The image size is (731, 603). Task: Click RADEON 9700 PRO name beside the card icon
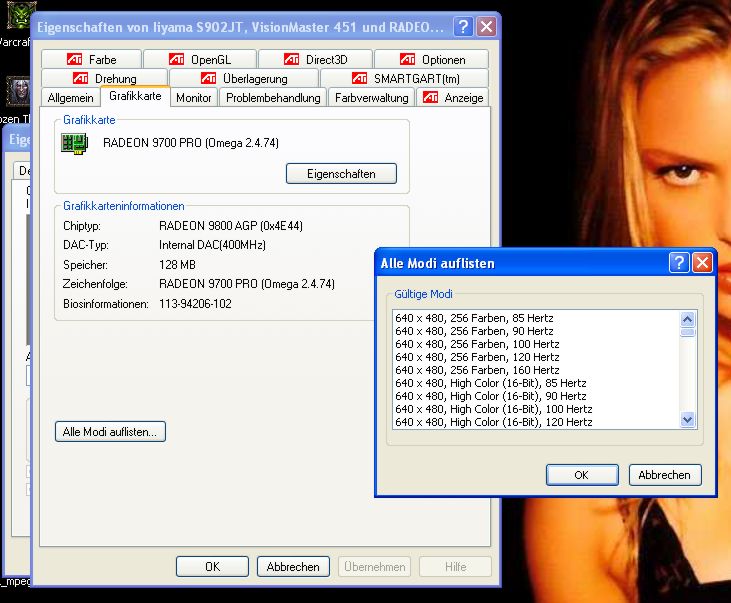pos(191,143)
